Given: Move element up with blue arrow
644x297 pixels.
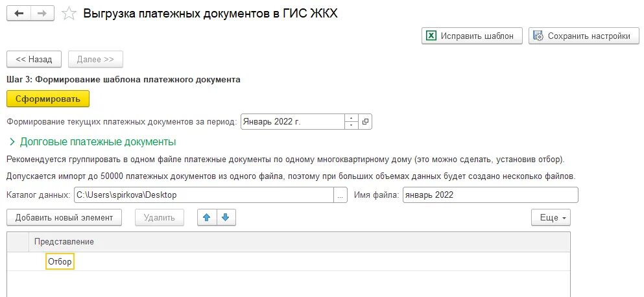Looking at the screenshot, I should coord(207,218).
